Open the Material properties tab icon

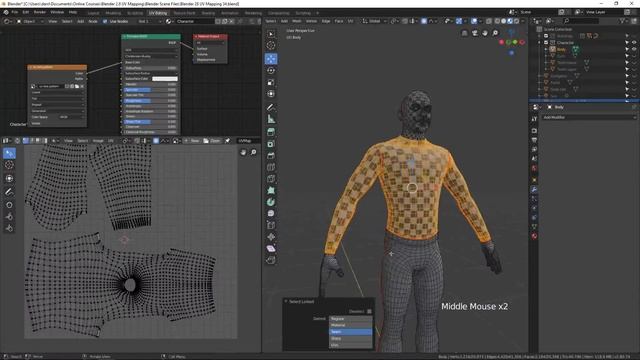(x=534, y=236)
